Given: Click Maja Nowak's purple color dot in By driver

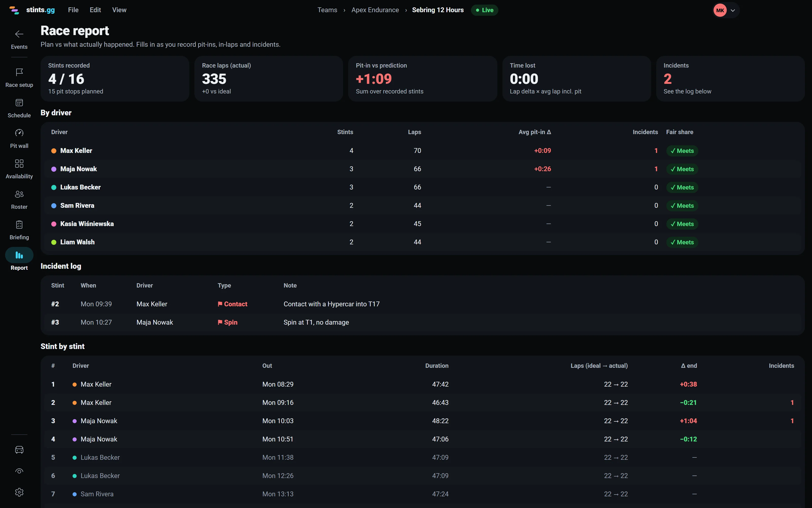Looking at the screenshot, I should pos(54,169).
